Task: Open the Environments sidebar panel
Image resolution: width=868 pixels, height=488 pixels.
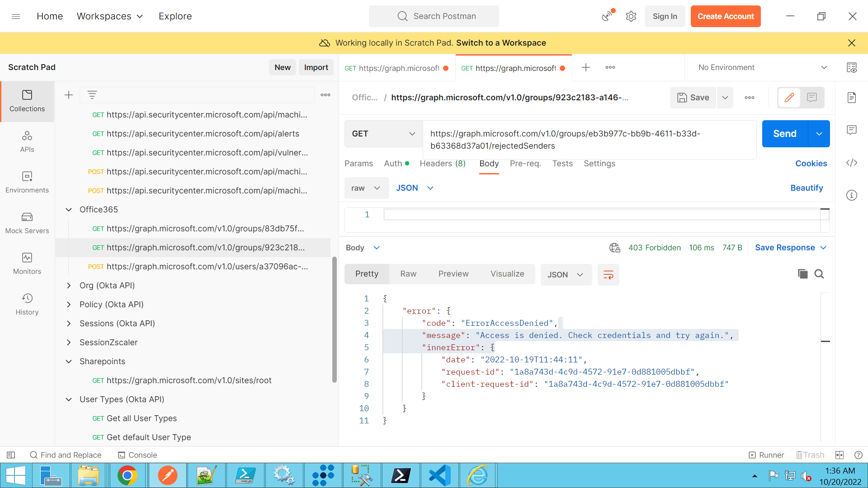Action: 27,183
